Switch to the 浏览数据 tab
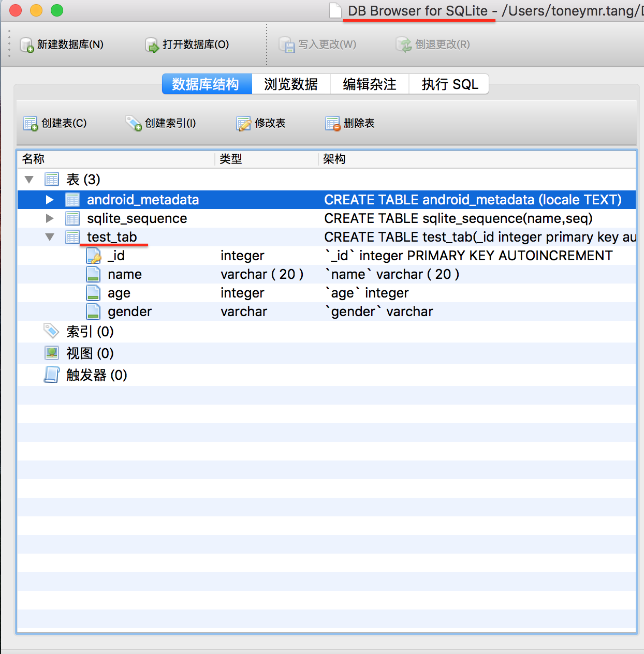 [x=290, y=84]
